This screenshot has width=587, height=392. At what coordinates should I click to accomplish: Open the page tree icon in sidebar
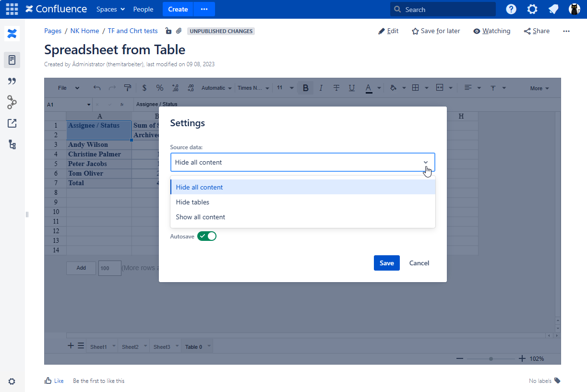(12, 144)
